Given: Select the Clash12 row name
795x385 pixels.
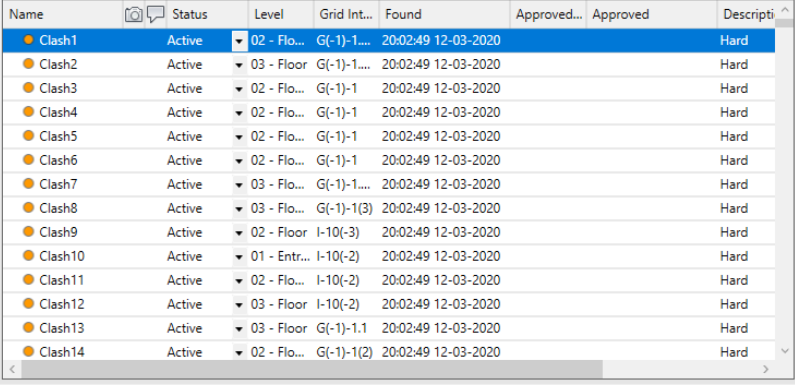Looking at the screenshot, I should [62, 304].
